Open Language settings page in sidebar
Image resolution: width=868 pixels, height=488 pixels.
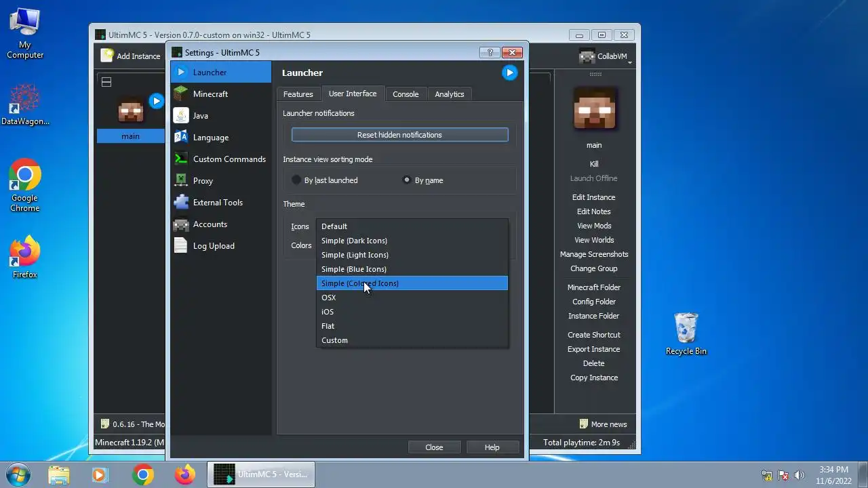click(x=220, y=138)
